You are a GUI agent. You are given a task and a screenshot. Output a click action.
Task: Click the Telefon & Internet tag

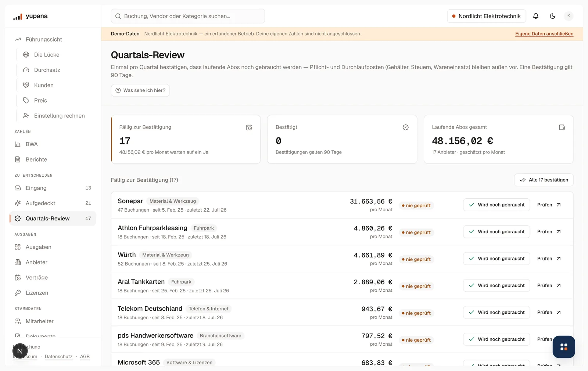[208, 309]
